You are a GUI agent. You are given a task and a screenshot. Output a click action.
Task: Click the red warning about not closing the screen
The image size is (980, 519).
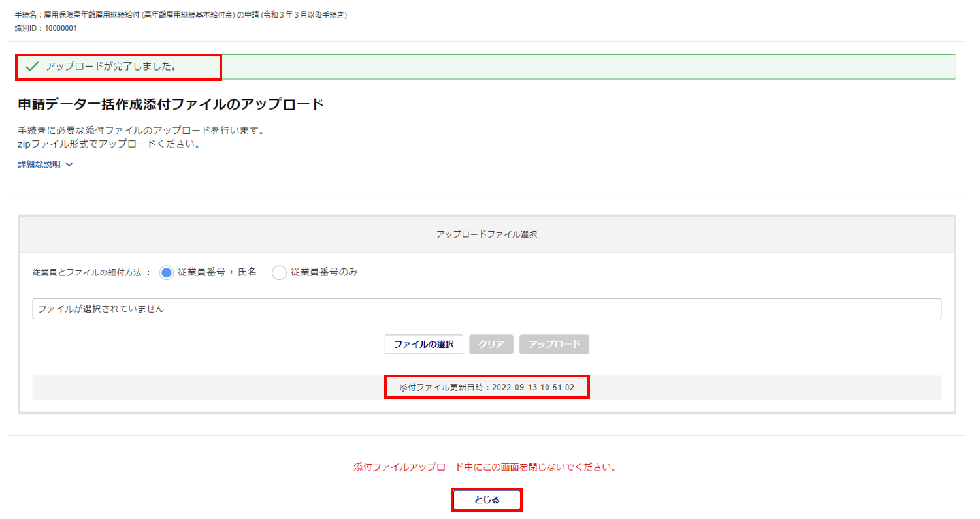pos(487,467)
